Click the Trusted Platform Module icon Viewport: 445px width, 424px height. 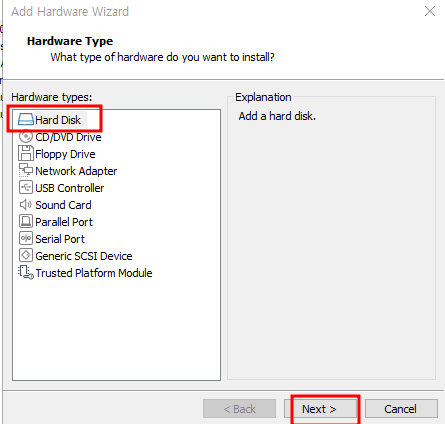pyautogui.click(x=26, y=273)
